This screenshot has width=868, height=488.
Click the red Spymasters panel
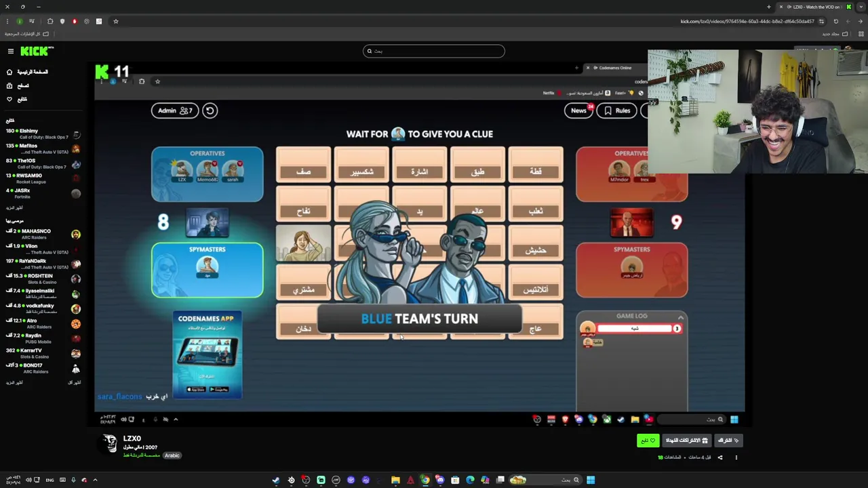pos(631,270)
